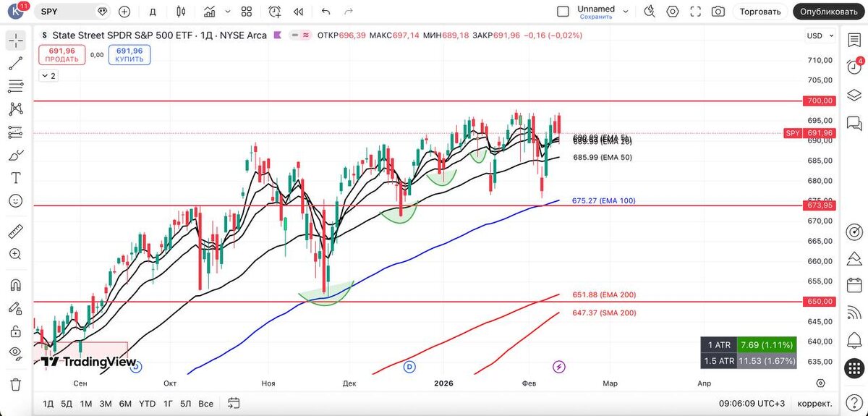Open compare or add symbol plus icon
Screen dimensions: 868x416
click(124, 12)
